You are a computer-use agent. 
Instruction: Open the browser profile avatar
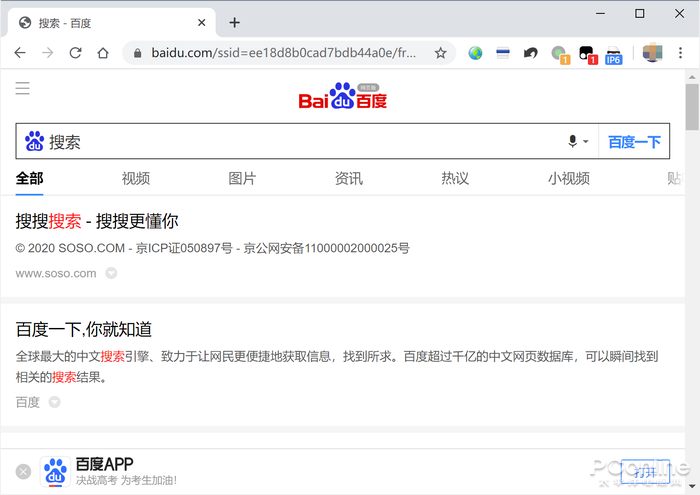coord(652,53)
